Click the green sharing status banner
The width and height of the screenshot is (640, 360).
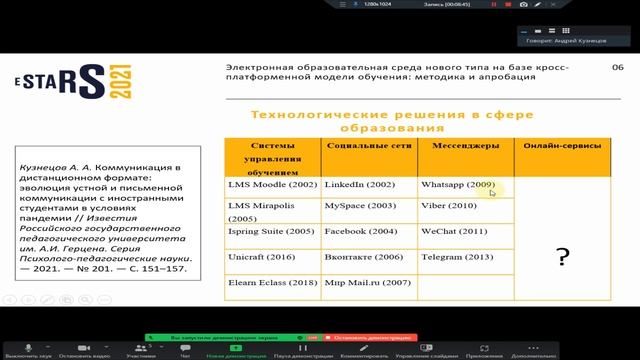pyautogui.click(x=224, y=338)
